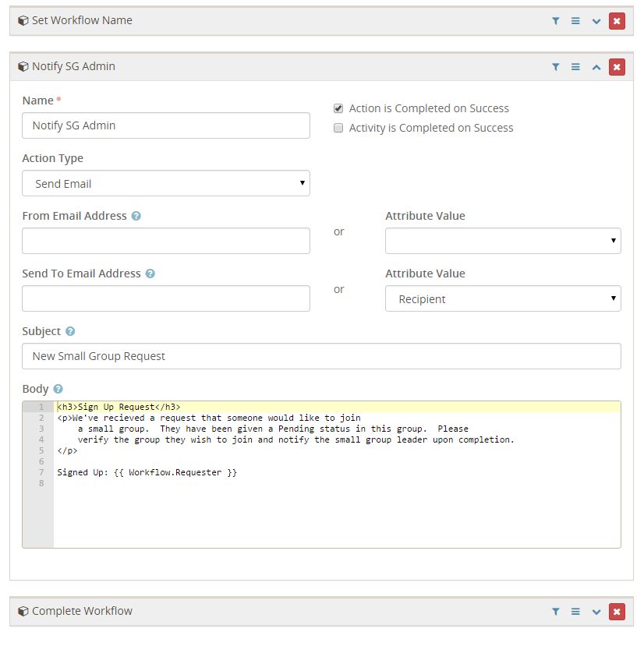Image resolution: width=644 pixels, height=646 pixels.
Task: Enable Activity is Completed on Success
Action: (338, 128)
